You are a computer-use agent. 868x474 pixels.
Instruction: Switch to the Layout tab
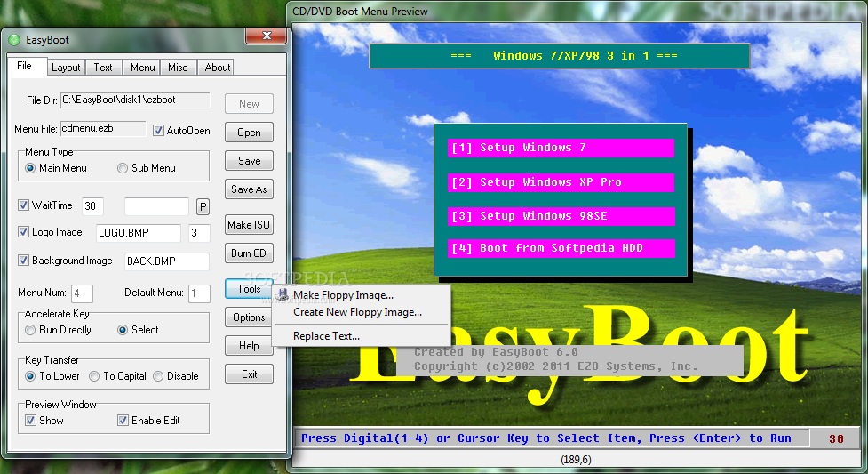[66, 67]
